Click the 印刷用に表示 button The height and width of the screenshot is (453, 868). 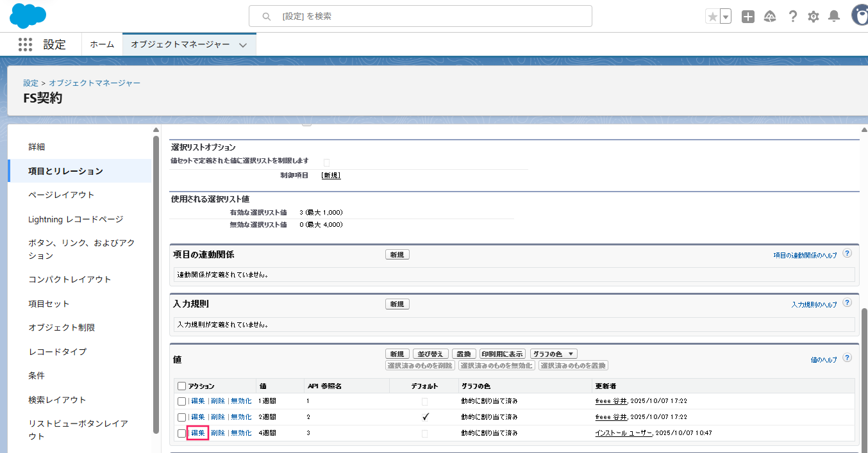503,354
